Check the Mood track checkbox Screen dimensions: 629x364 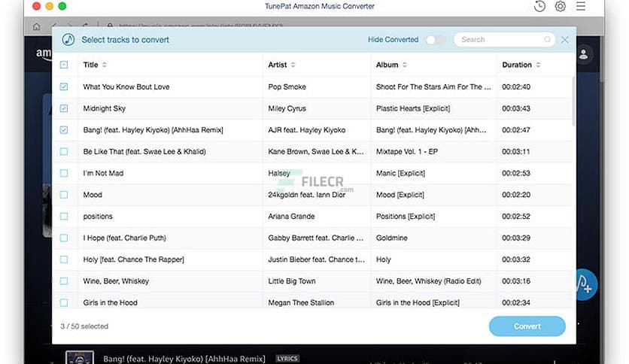click(64, 195)
